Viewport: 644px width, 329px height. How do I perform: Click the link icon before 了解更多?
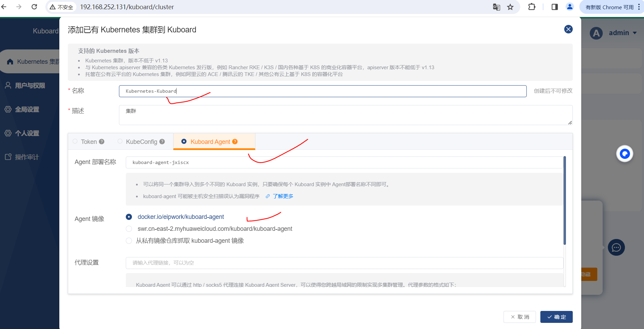tap(268, 196)
